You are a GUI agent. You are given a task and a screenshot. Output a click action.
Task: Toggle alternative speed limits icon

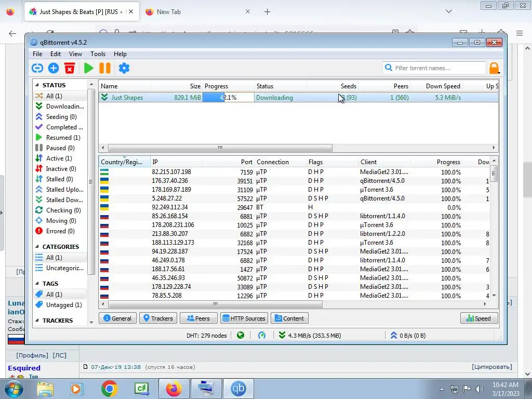pos(262,336)
